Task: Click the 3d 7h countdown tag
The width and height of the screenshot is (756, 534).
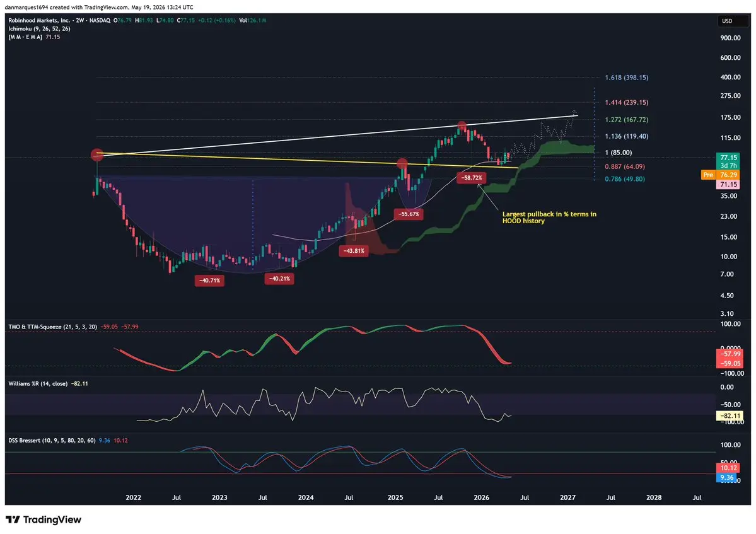Action: tap(728, 166)
